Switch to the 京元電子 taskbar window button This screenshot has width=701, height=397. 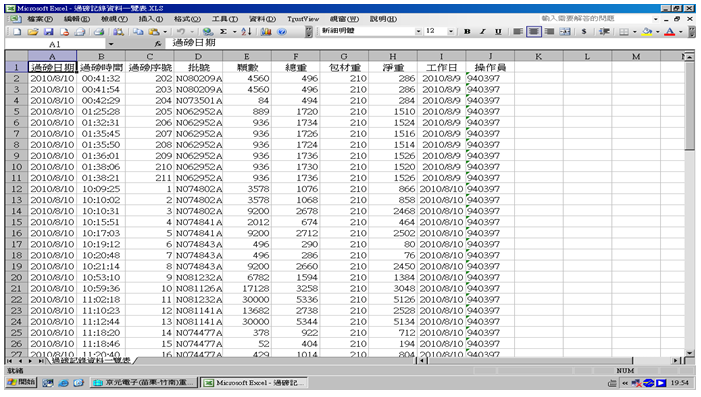(x=144, y=383)
